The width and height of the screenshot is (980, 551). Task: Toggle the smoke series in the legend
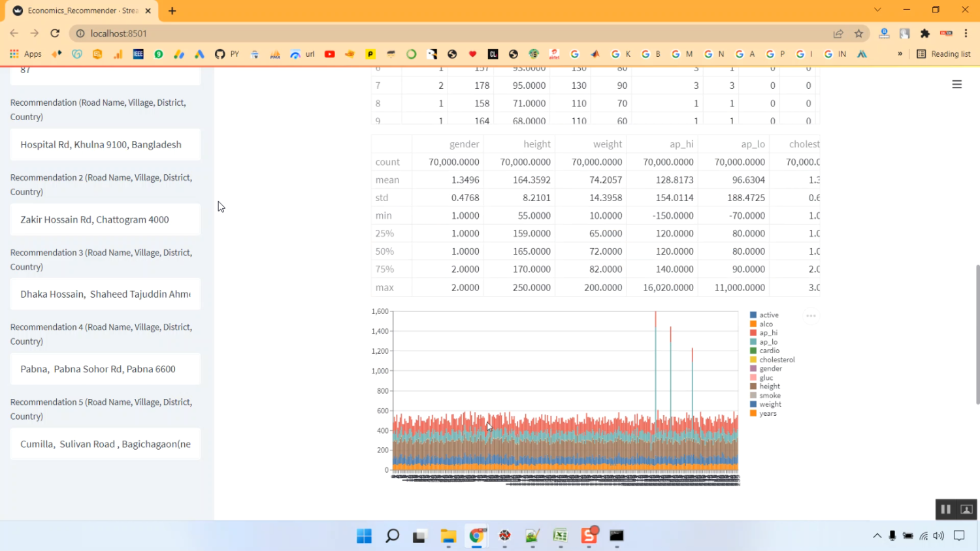pyautogui.click(x=768, y=395)
